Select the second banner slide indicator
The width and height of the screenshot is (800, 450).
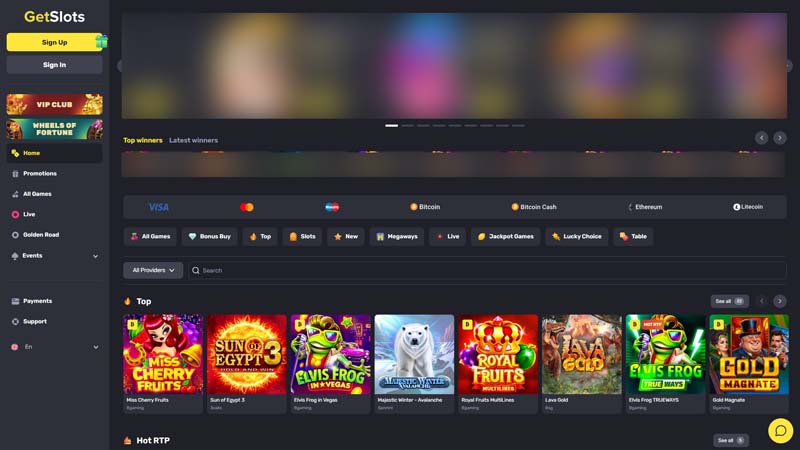tap(407, 126)
